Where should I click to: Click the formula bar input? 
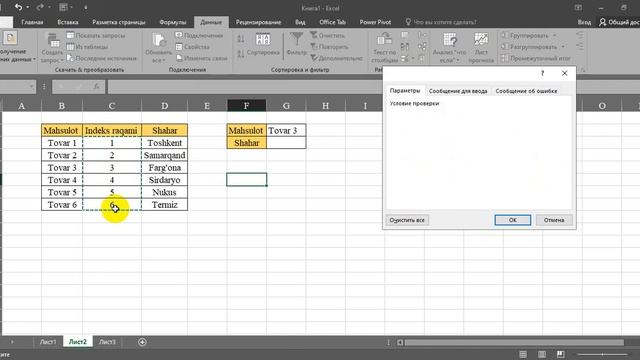245,87
